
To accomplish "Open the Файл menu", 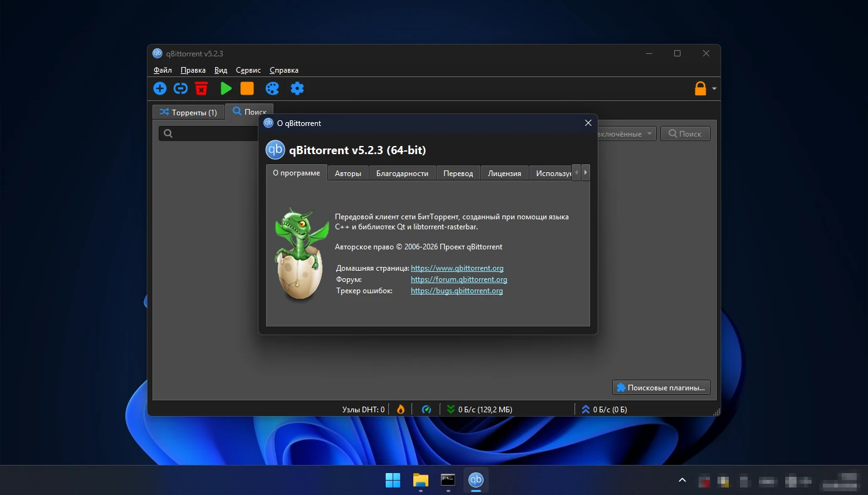I will point(162,70).
